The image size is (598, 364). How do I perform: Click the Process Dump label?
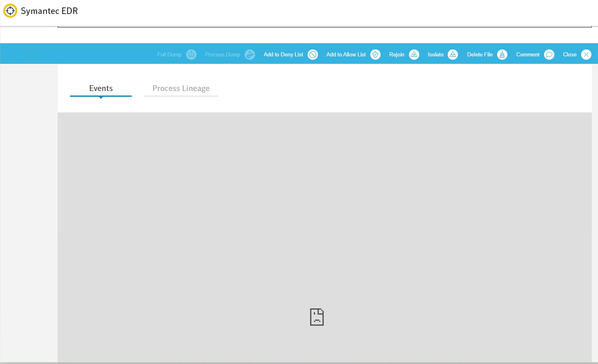(x=223, y=54)
